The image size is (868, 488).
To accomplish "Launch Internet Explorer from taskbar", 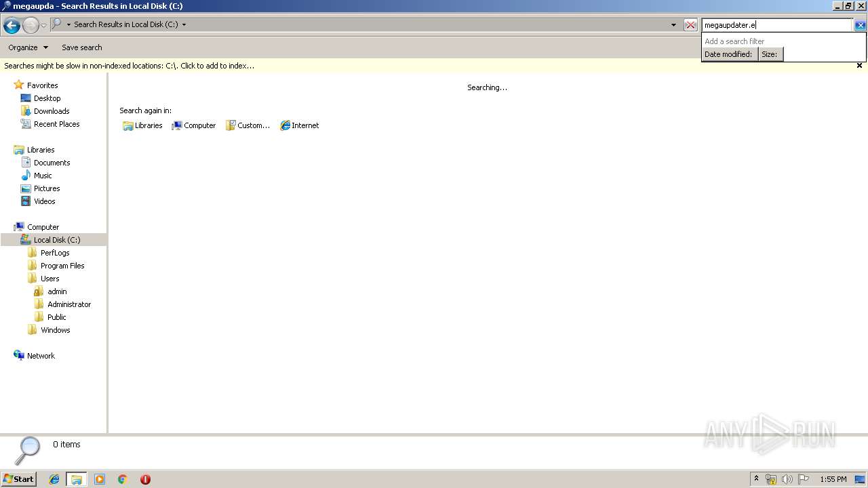I will [54, 479].
